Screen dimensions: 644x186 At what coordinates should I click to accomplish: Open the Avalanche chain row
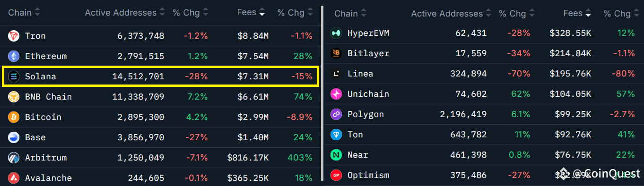click(x=160, y=178)
